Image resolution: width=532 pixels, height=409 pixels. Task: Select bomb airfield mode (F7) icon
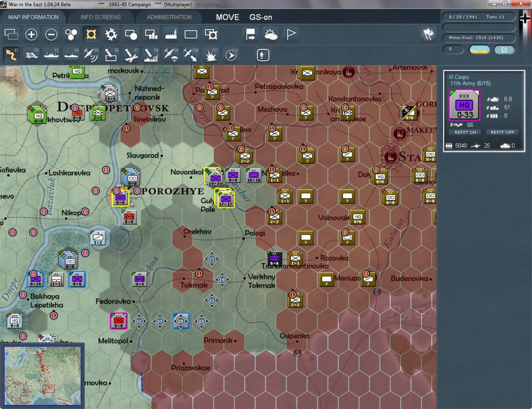click(x=131, y=55)
